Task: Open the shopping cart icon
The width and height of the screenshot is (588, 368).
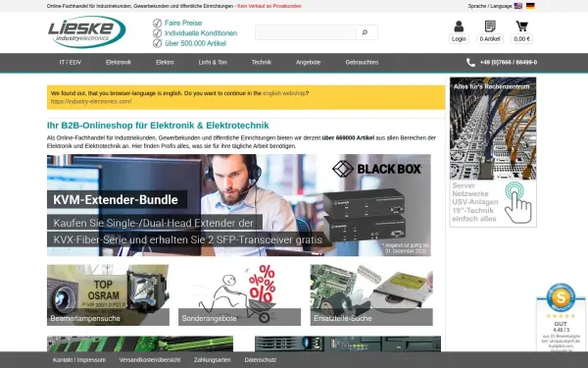Action: [x=521, y=26]
